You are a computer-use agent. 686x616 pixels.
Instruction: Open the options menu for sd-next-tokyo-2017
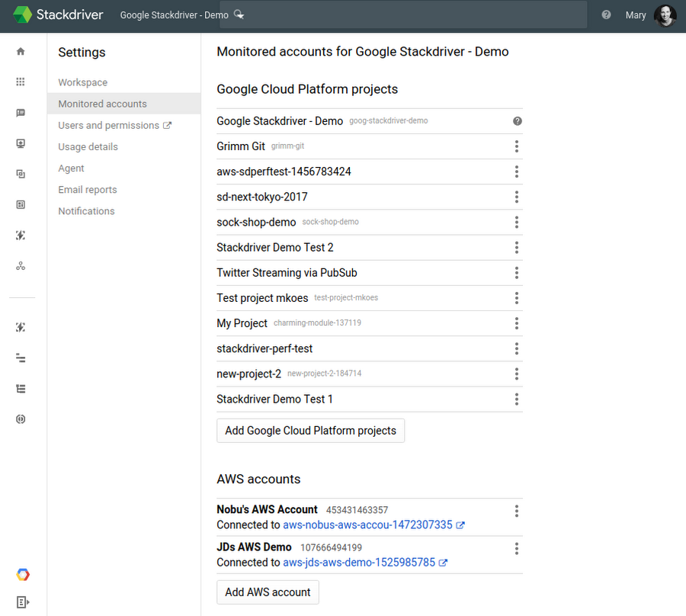click(517, 197)
